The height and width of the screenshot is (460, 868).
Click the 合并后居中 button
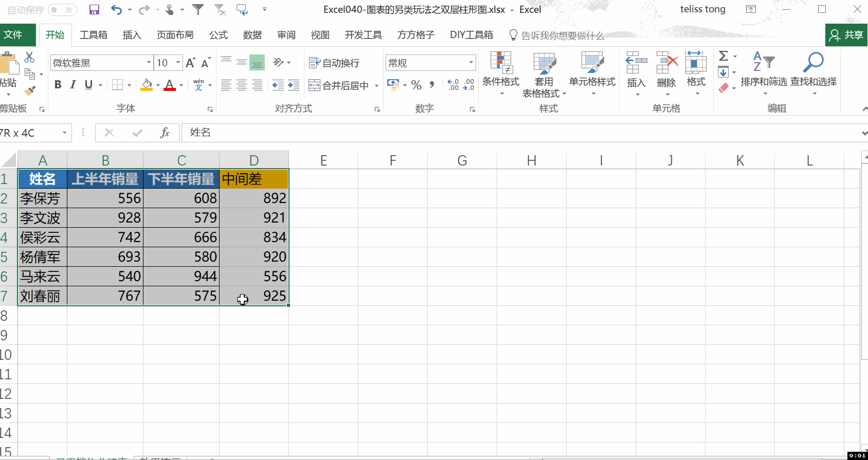pyautogui.click(x=339, y=86)
